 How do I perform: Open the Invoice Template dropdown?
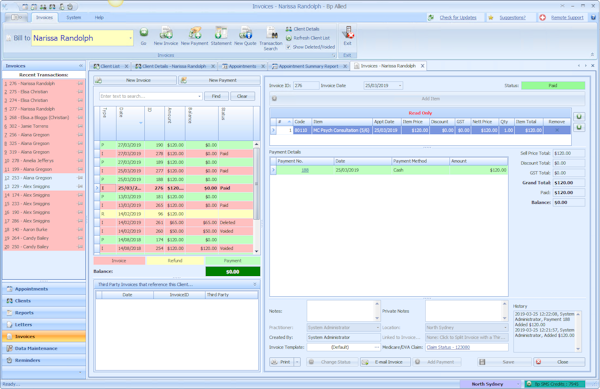[377, 347]
